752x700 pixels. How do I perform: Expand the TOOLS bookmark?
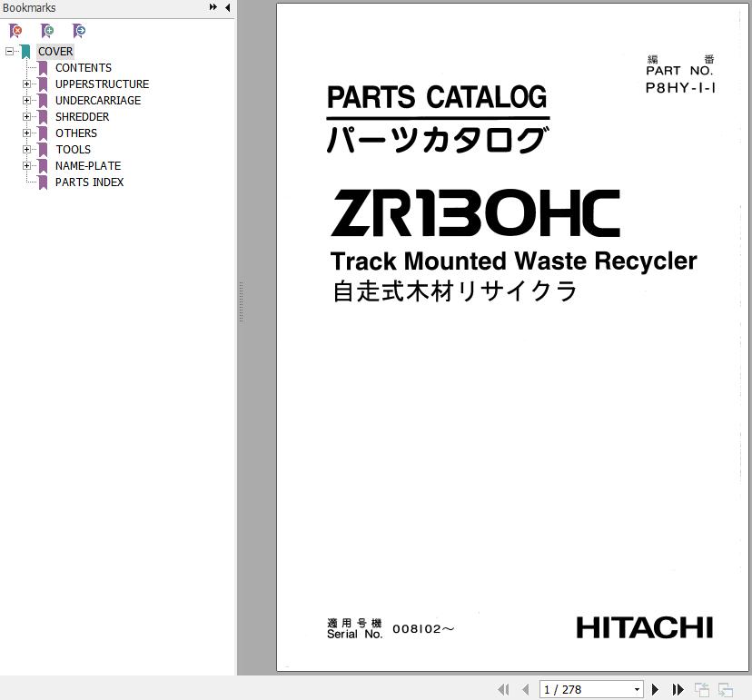[x=26, y=149]
